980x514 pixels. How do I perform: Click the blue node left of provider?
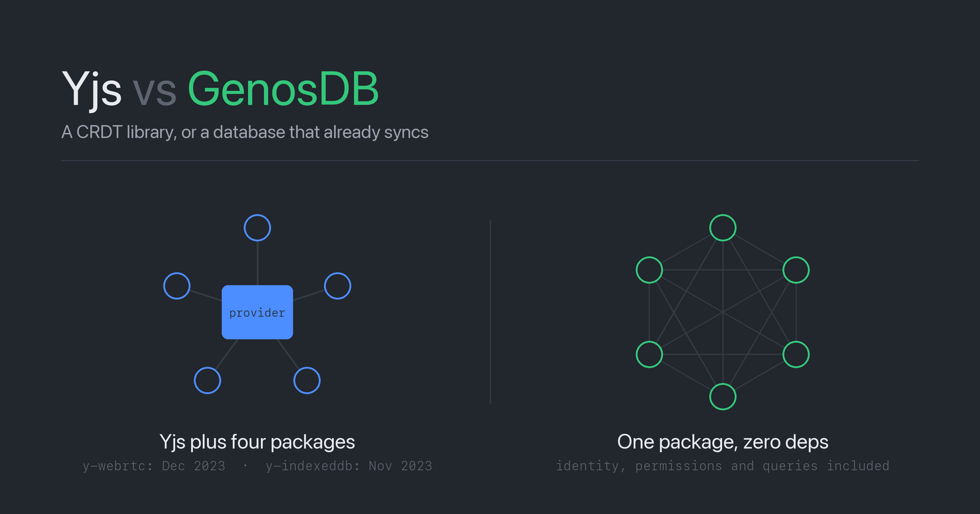click(177, 286)
